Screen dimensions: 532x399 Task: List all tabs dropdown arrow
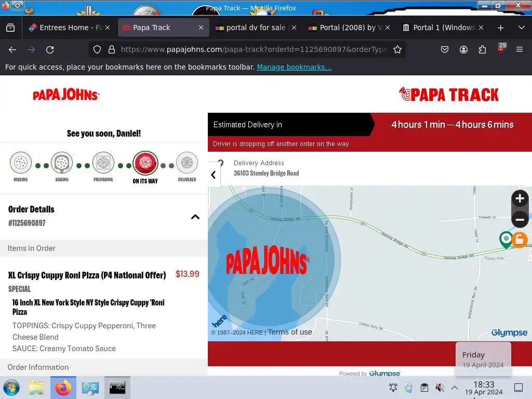pos(522,28)
